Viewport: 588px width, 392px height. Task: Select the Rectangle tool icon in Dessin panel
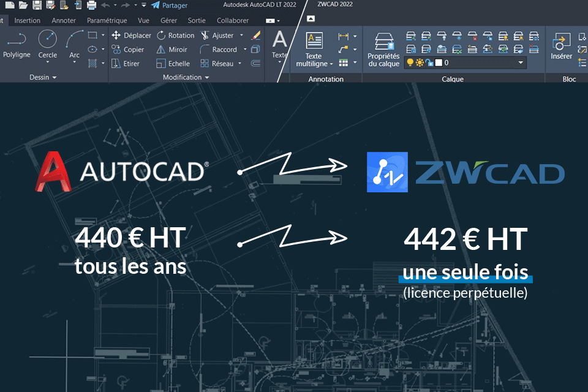pos(92,36)
